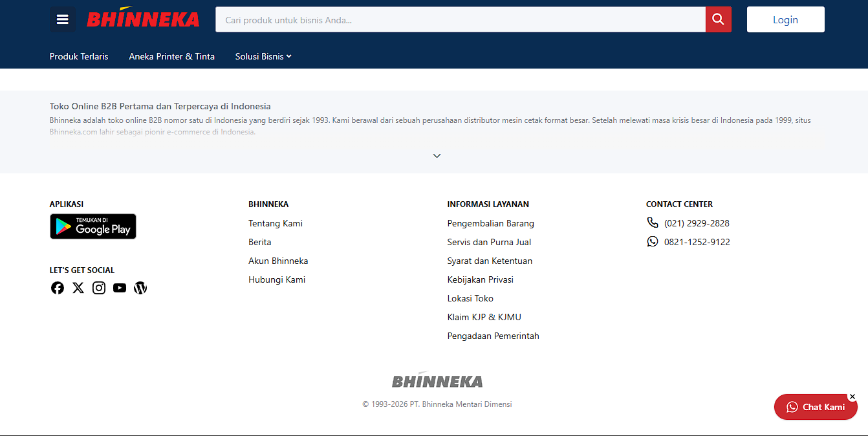868x436 pixels.
Task: Expand the Solusi Bisnis dropdown
Action: [x=263, y=56]
